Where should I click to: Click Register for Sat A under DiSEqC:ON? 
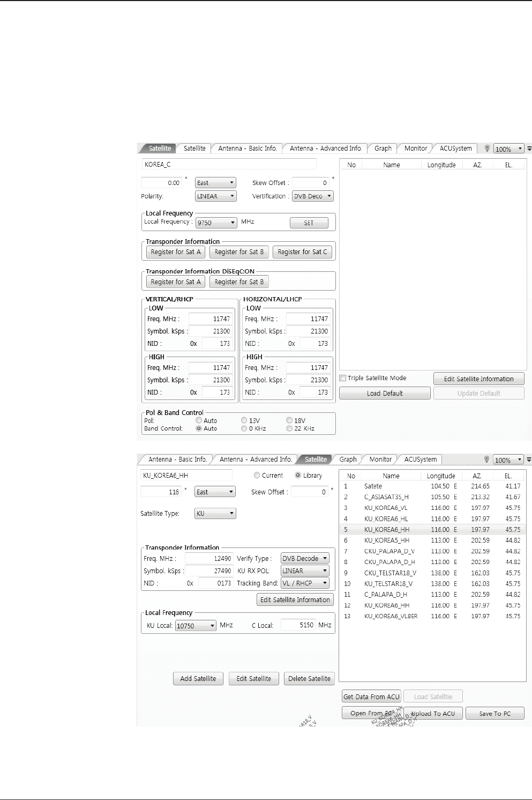[x=176, y=282]
